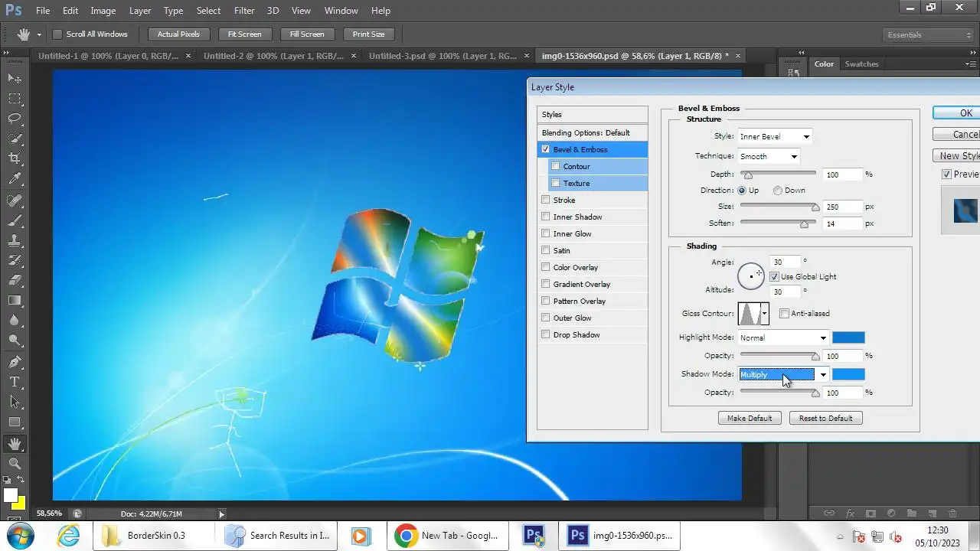Select the Dodge tool
The width and height of the screenshot is (980, 551).
(15, 341)
